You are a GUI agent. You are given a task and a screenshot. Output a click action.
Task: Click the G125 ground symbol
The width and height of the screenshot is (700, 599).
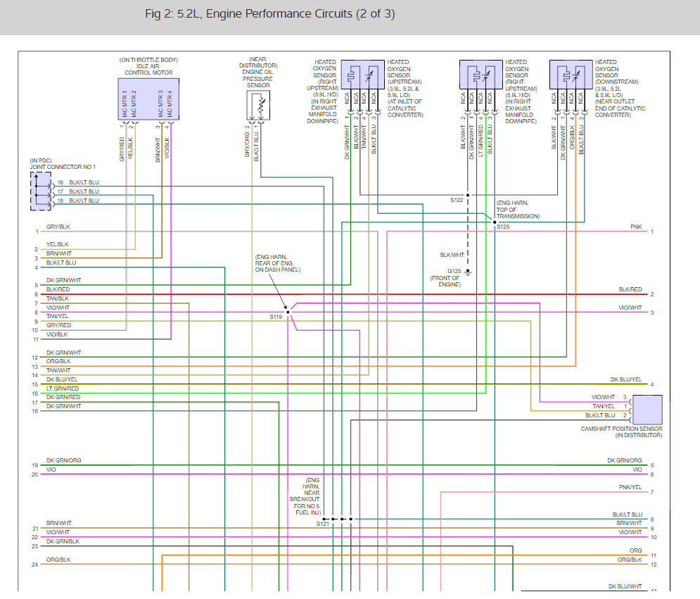coord(467,272)
